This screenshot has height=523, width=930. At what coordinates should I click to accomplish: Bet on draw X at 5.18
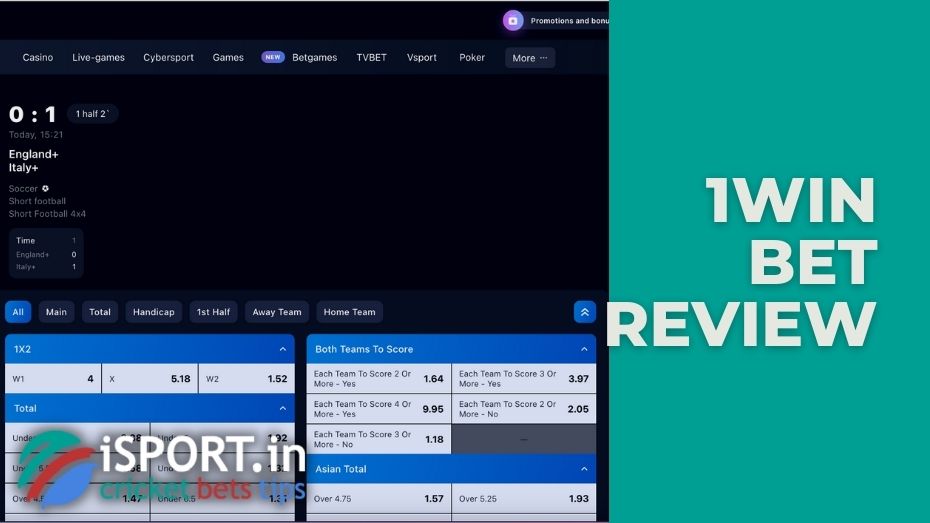(x=150, y=378)
